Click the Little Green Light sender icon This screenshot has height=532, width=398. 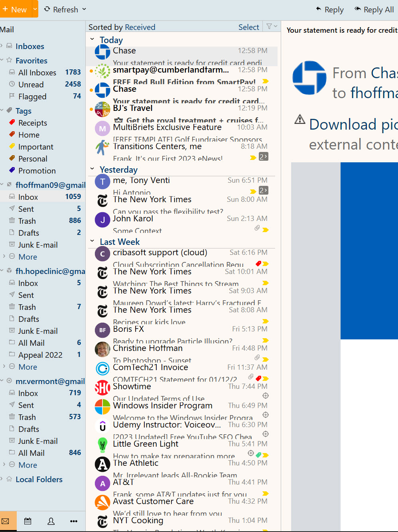pyautogui.click(x=102, y=445)
